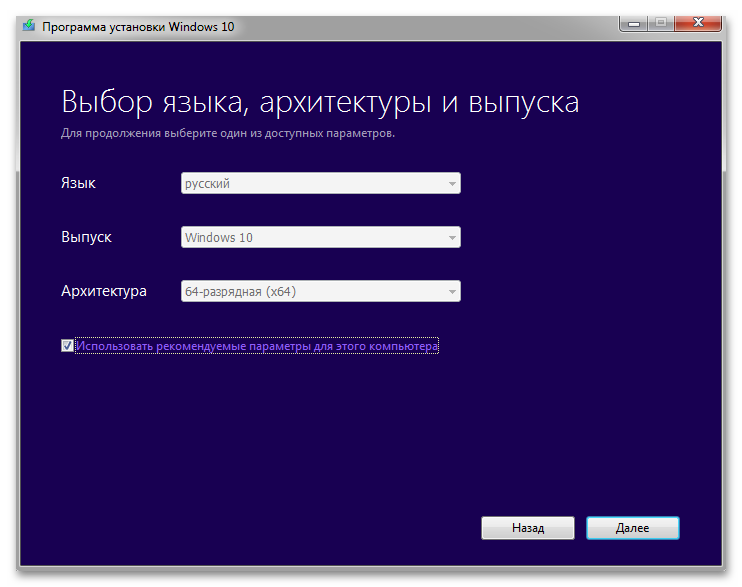Click the 'Архитектура' field label
Image resolution: width=742 pixels, height=587 pixels.
(104, 291)
